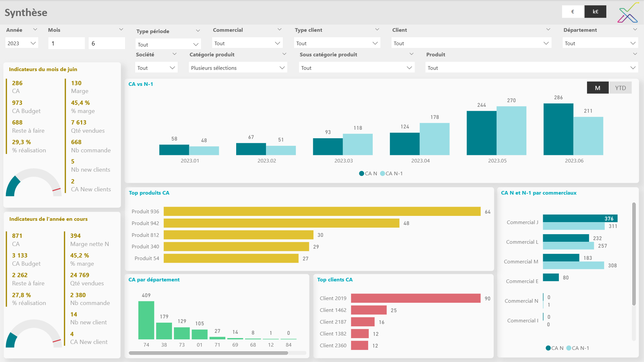Click the Produit slicer header chevron

635,54
